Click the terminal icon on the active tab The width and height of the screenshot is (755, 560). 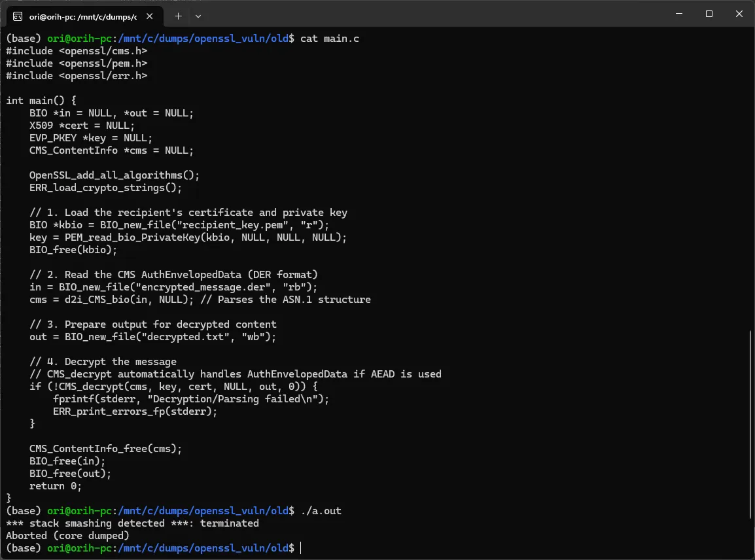(x=18, y=16)
